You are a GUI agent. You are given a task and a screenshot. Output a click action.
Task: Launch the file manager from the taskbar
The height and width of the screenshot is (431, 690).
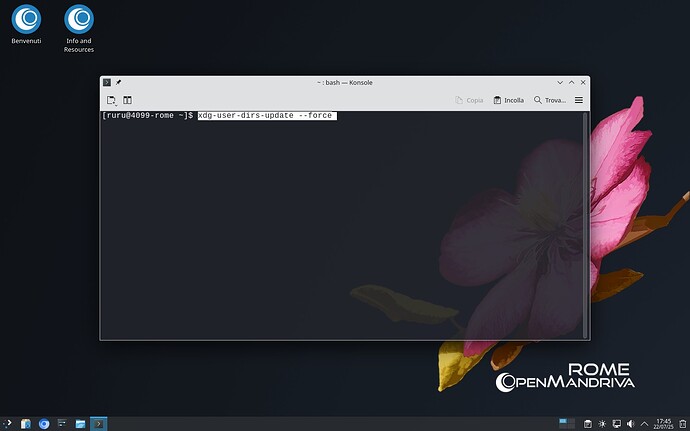coord(80,423)
